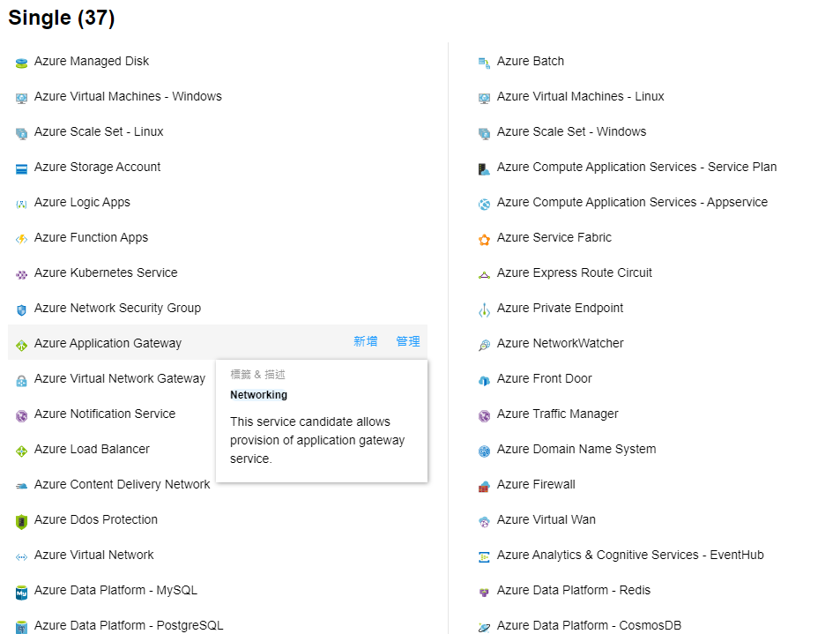The height and width of the screenshot is (634, 840).
Task: Open Azure Virtual Machines - Linux label
Action: point(581,96)
